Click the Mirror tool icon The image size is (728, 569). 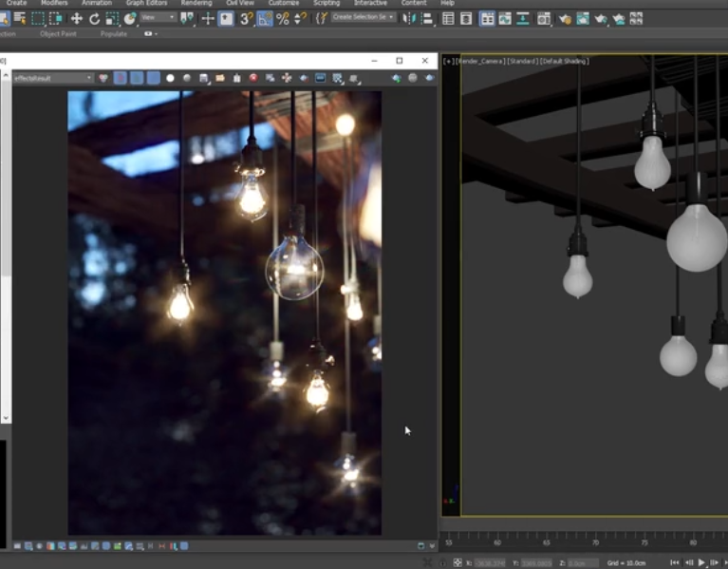pos(408,19)
